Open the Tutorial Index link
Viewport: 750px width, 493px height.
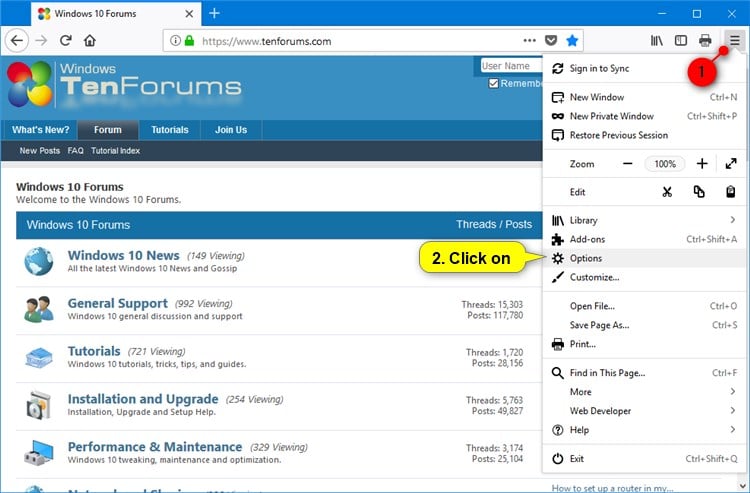coord(115,151)
